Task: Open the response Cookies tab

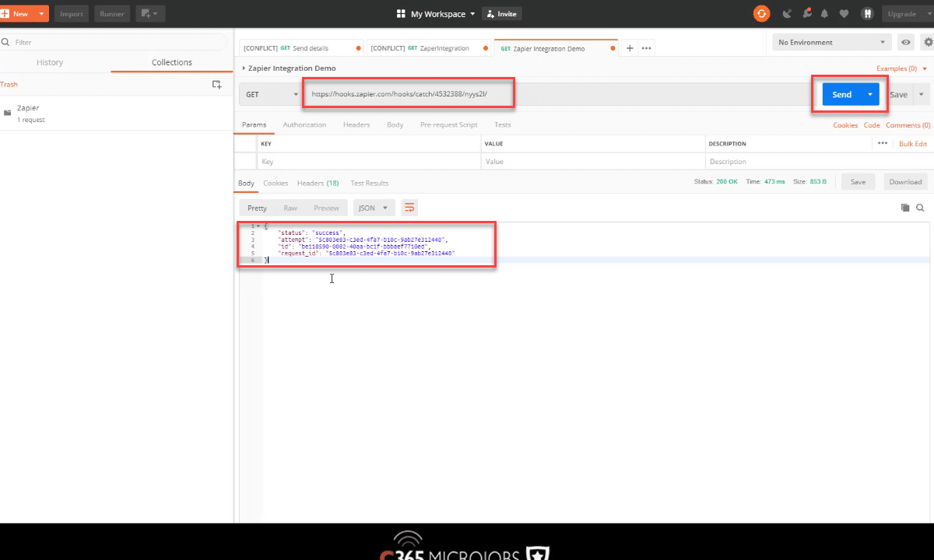Action: coord(276,183)
